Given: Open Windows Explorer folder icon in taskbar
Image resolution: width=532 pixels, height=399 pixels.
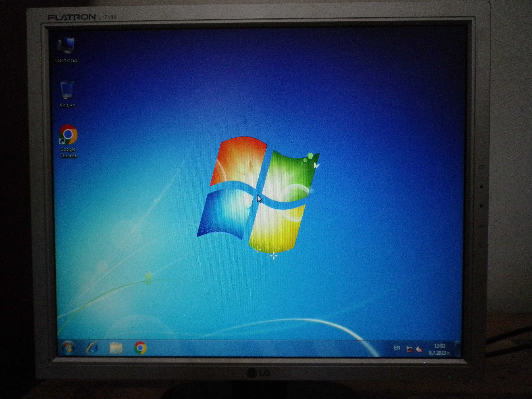Looking at the screenshot, I should click(116, 348).
